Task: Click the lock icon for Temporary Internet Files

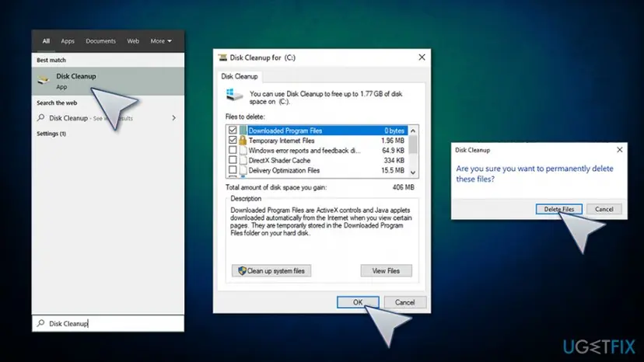Action: pos(243,141)
